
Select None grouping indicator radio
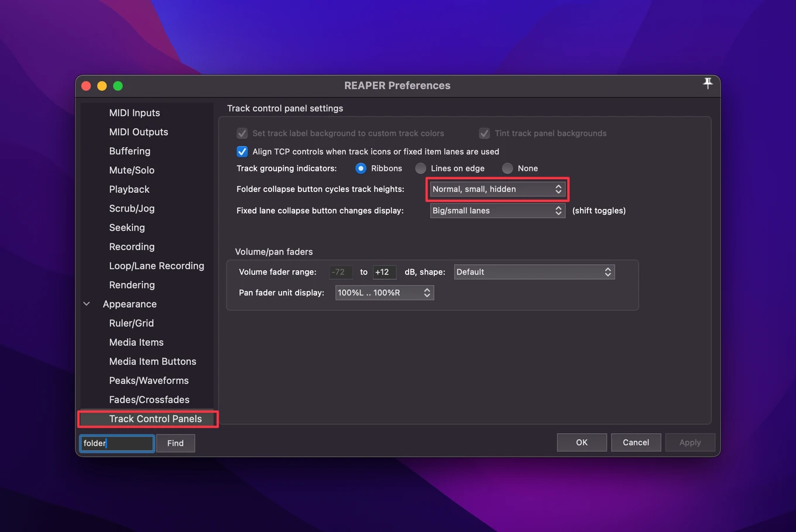(x=507, y=169)
